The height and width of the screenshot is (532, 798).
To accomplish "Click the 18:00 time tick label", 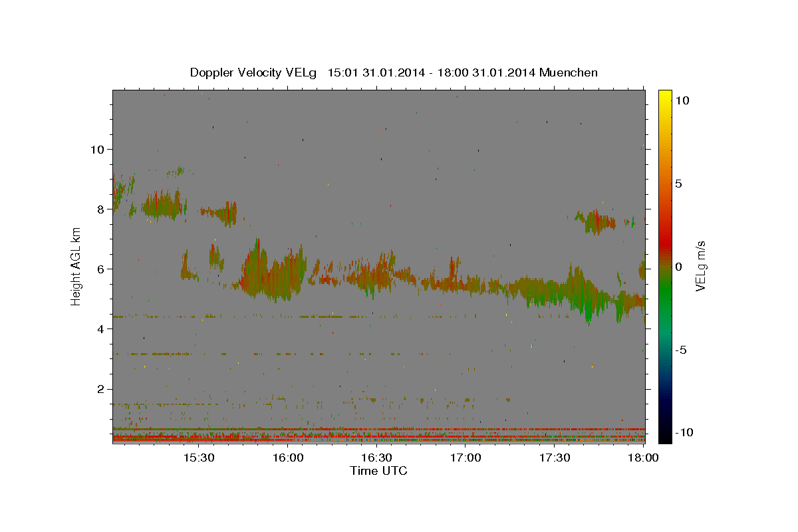I will (x=643, y=458).
